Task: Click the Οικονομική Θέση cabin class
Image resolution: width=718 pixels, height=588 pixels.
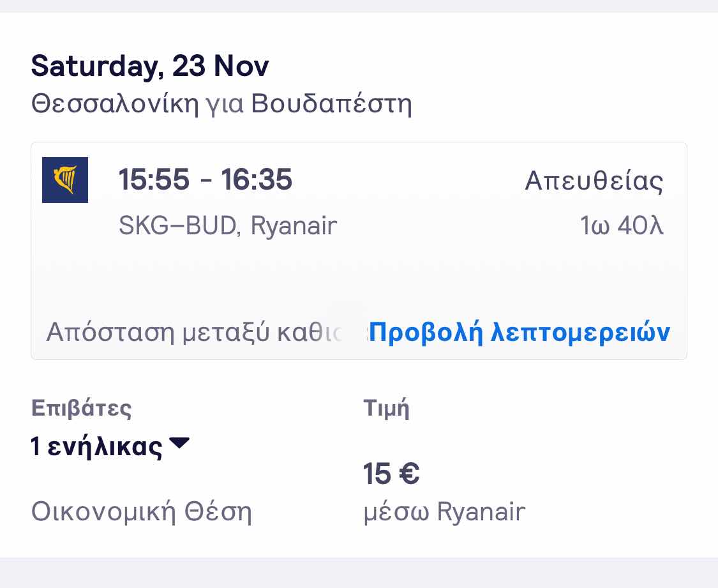Action: pyautogui.click(x=141, y=511)
